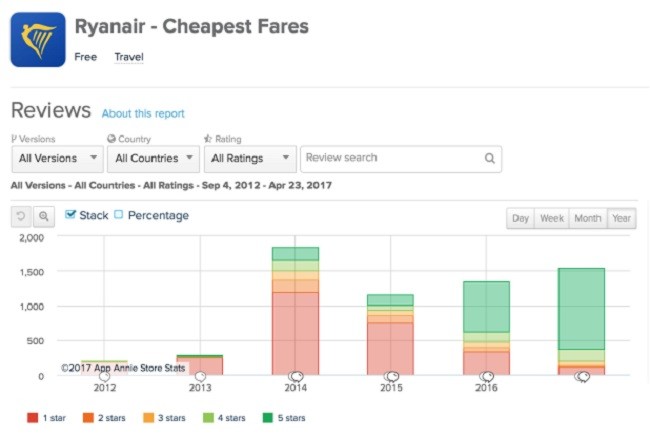
Task: Open the 2014 review comment bubble
Action: (x=296, y=376)
